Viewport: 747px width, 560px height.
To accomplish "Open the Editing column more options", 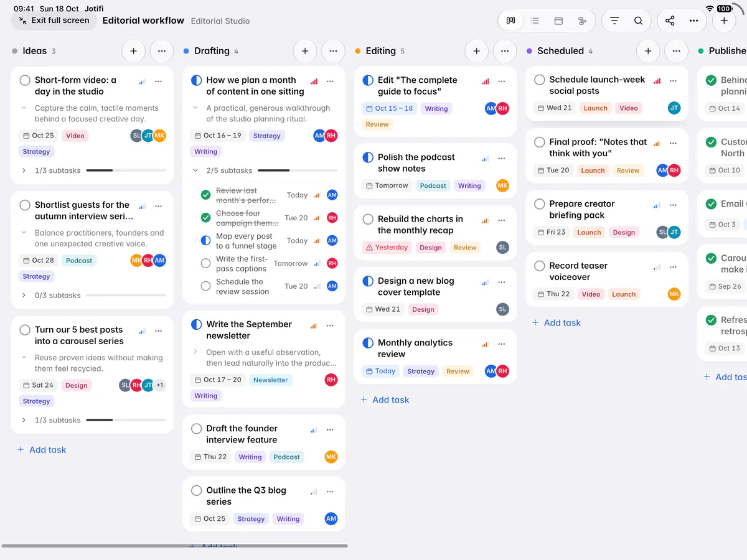I will coord(505,51).
